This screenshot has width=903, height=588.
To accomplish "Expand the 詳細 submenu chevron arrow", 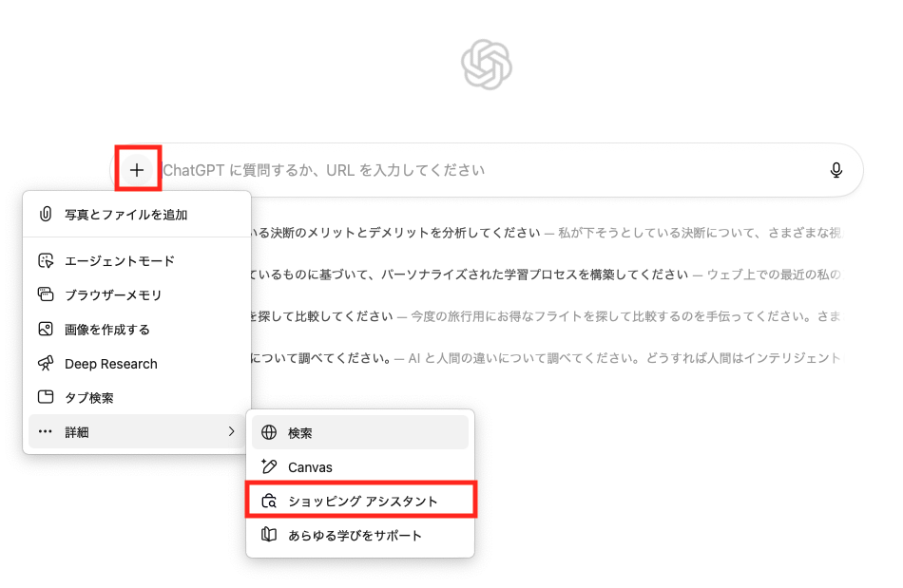I will (231, 432).
